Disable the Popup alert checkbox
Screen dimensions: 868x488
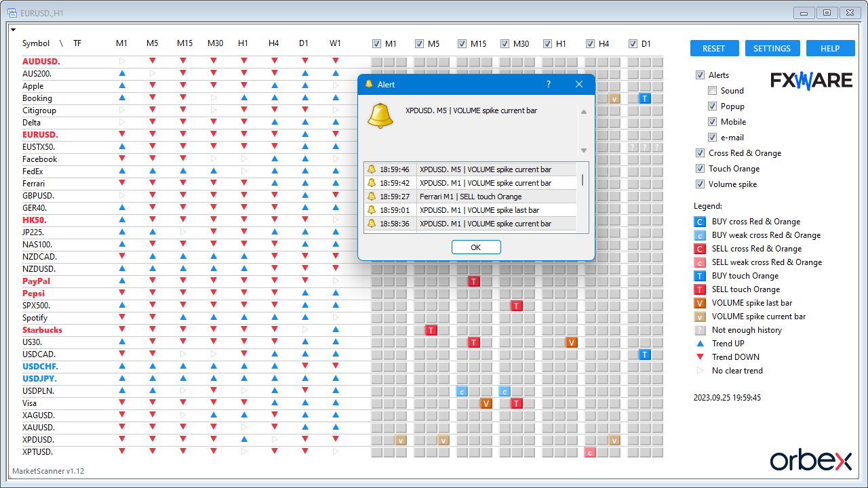coord(712,106)
